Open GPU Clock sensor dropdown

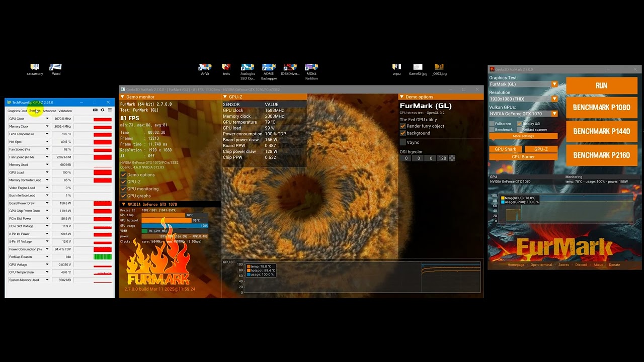(47, 119)
